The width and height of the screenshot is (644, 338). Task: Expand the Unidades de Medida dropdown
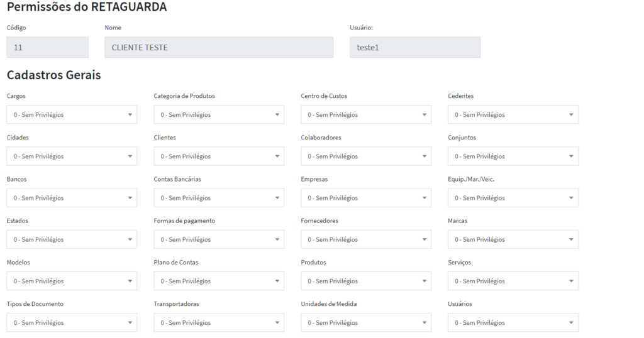point(366,323)
